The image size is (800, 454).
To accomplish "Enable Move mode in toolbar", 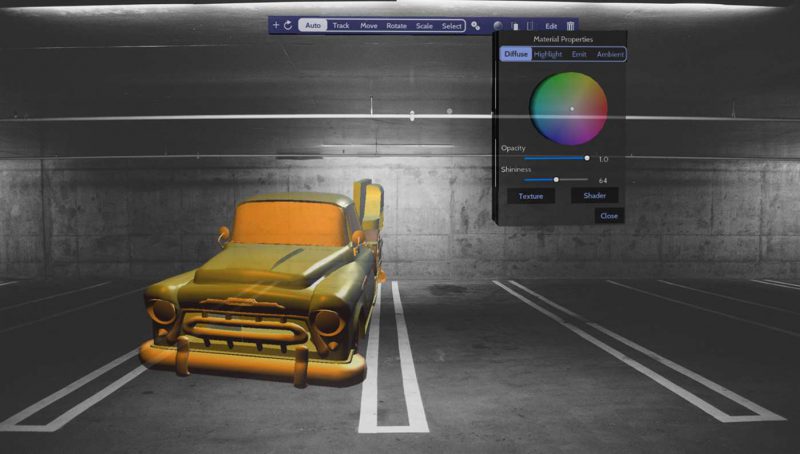I will click(x=369, y=25).
